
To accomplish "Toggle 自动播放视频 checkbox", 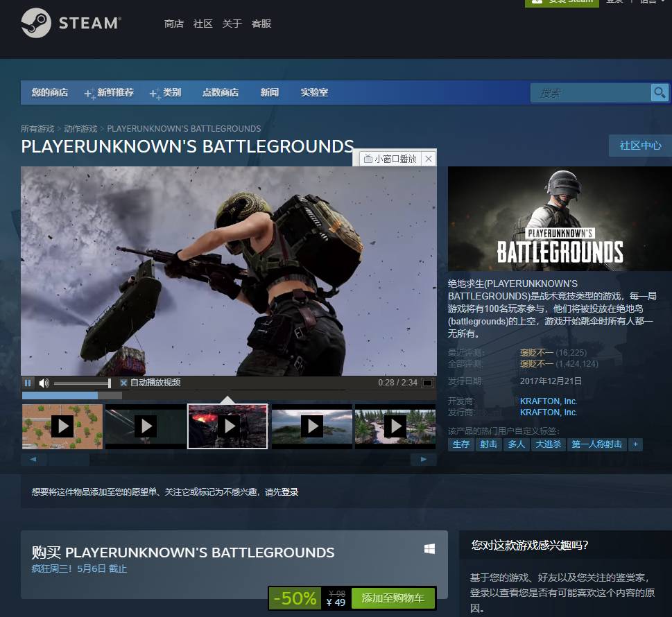I will (x=123, y=383).
